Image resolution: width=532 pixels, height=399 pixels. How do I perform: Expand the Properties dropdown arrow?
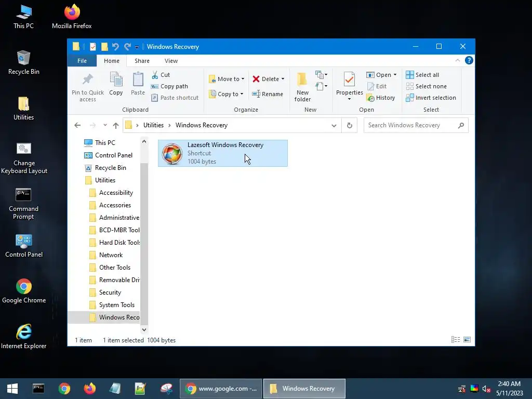pyautogui.click(x=349, y=99)
